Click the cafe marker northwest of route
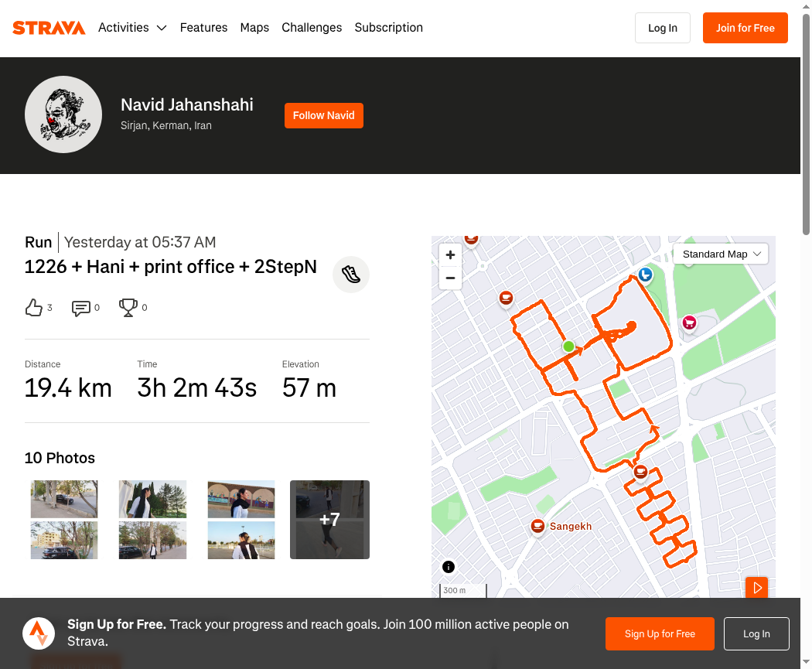Screen dimensions: 812x669 click(506, 299)
